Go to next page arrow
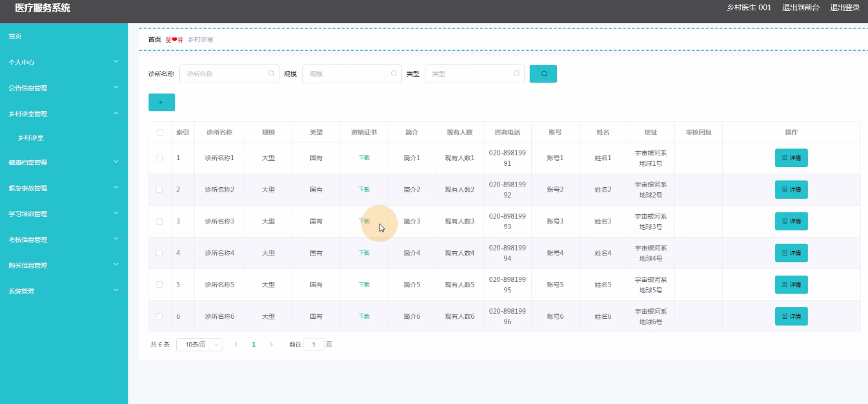 [272, 345]
